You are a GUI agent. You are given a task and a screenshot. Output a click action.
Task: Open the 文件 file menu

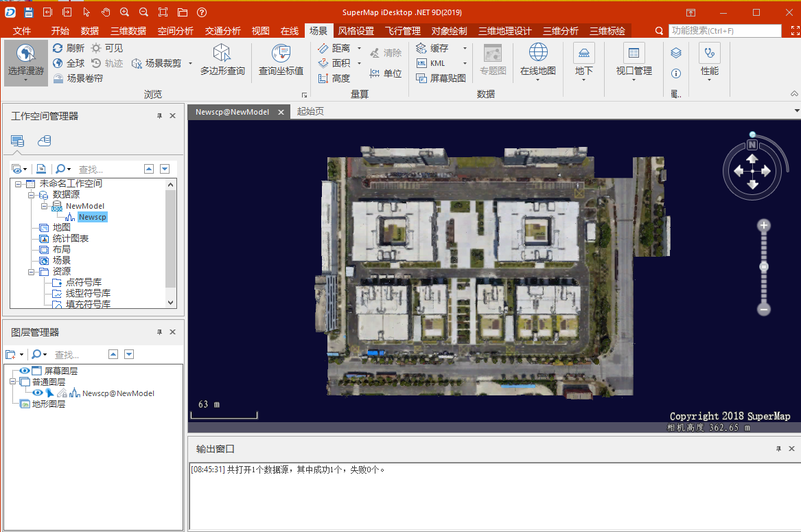point(22,31)
